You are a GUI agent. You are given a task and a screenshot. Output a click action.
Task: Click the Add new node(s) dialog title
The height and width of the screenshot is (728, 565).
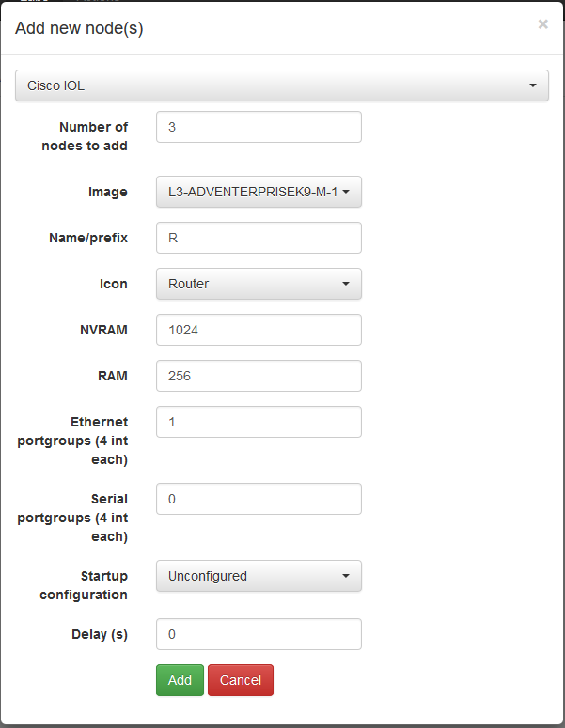(x=79, y=28)
